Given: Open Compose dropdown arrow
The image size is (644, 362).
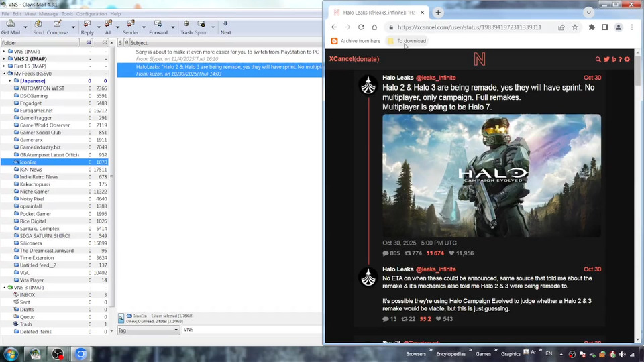Looking at the screenshot, I should (73, 27).
